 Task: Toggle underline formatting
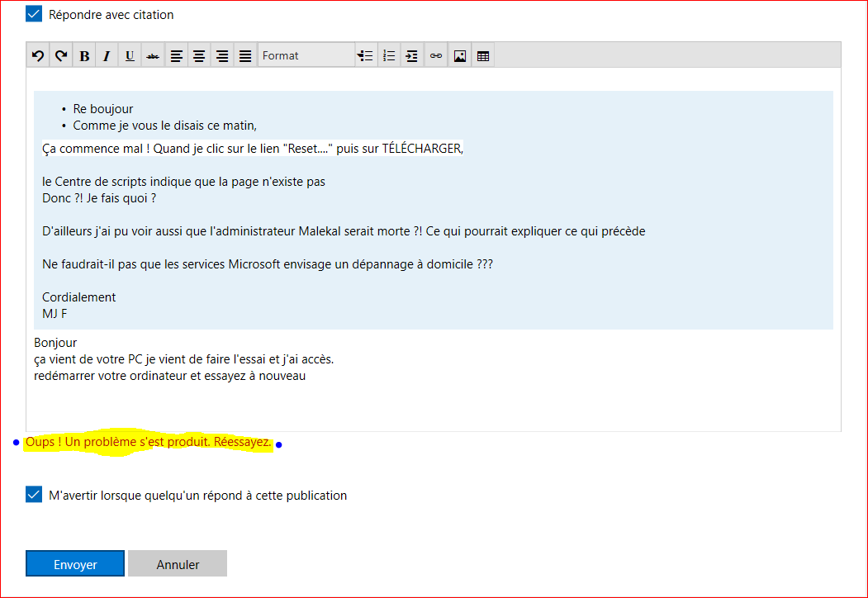(x=130, y=55)
